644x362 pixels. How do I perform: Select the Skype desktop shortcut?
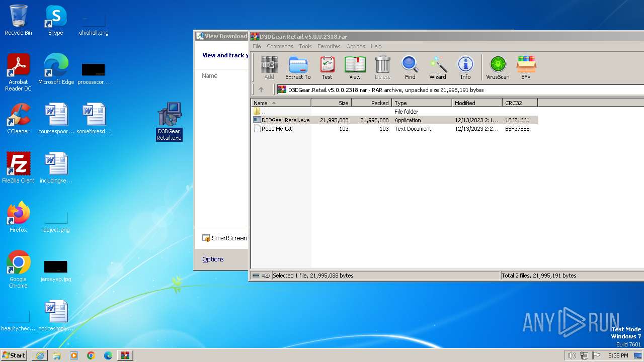click(56, 21)
